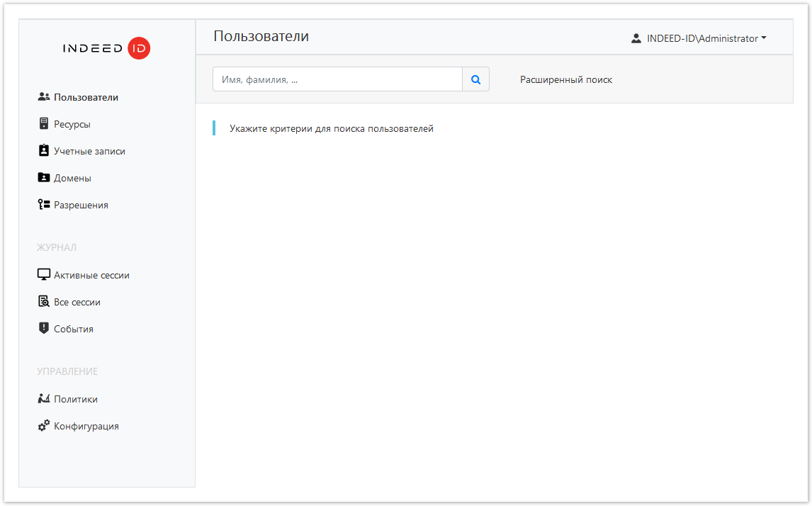Click the Разрешения permissions icon
812x506 pixels.
click(44, 205)
